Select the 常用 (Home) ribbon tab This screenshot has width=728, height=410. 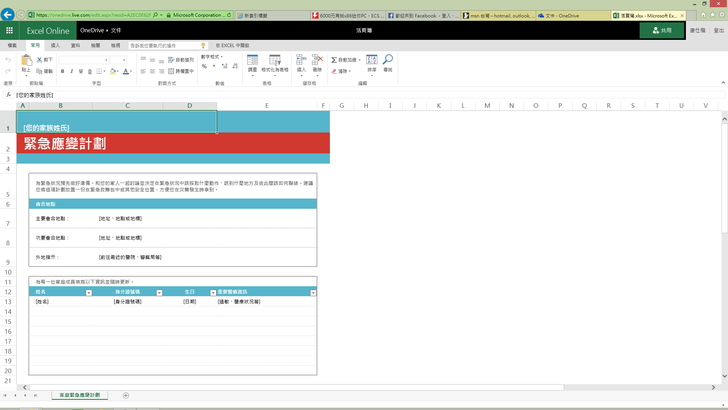(x=35, y=46)
